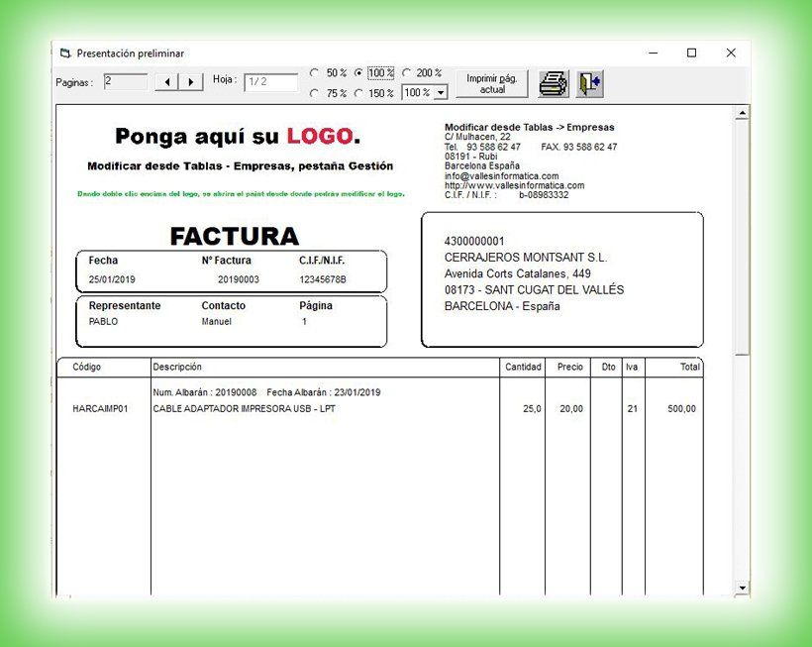Click CERRAJEROS MONTSANT S.L. text

click(x=526, y=258)
